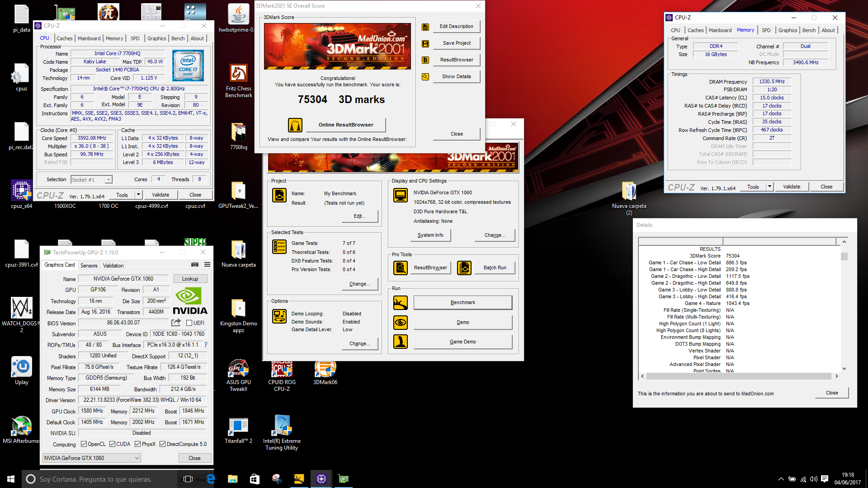Click the Edit... button in Project section
Image resolution: width=868 pixels, height=488 pixels.
[x=360, y=216]
